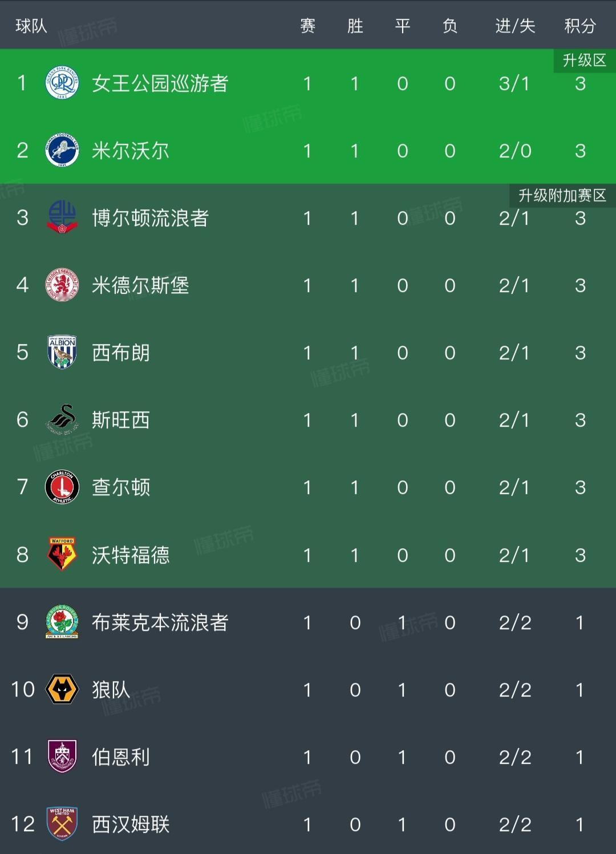Tap the 升级附加赛区 zone label

point(562,196)
